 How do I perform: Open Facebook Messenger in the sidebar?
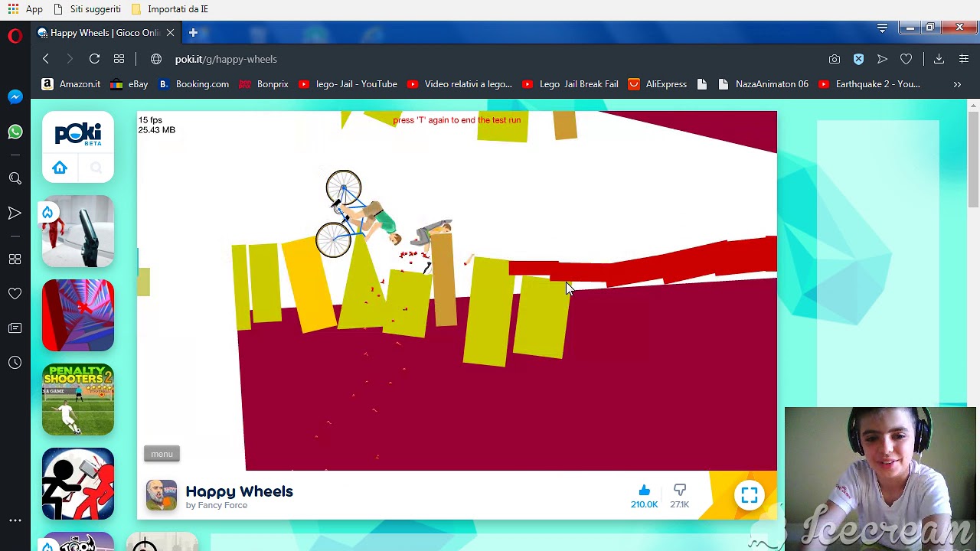click(x=15, y=96)
